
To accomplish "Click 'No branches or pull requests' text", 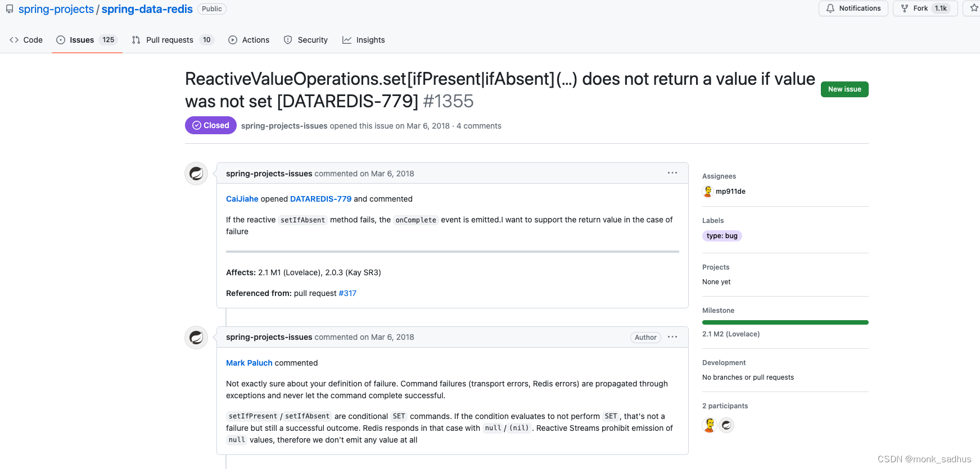I will 748,377.
